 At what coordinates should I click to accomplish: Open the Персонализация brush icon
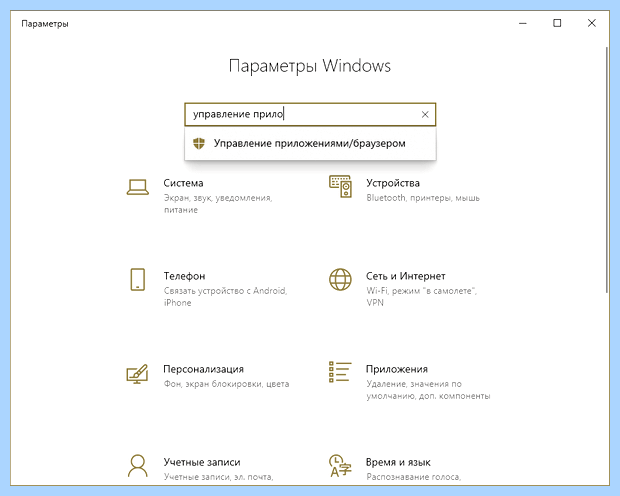coord(137,374)
